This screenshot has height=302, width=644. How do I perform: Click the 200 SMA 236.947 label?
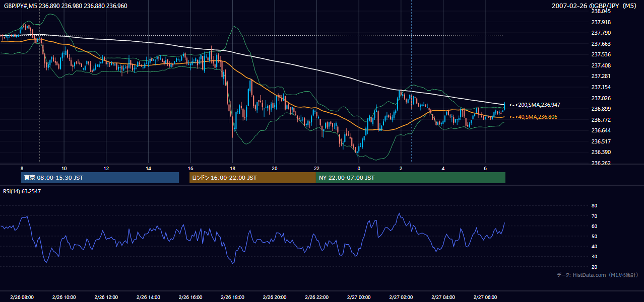click(x=534, y=105)
